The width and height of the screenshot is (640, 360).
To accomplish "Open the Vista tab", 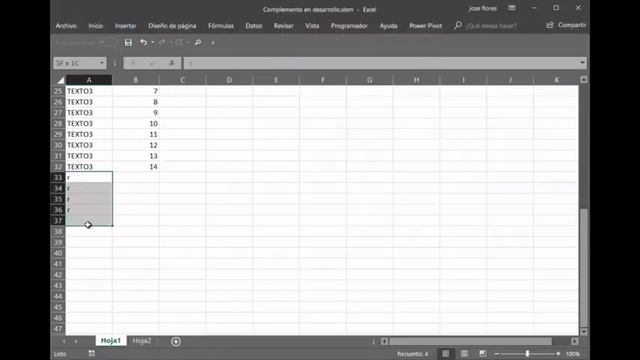I will point(312,26).
